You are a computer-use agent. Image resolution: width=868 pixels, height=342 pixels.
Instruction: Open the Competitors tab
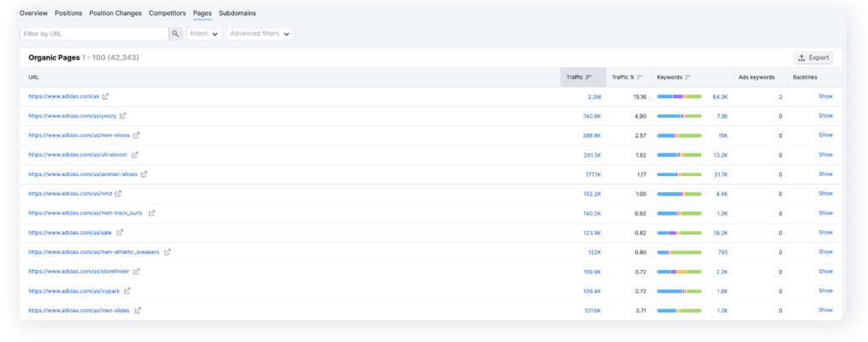click(167, 13)
